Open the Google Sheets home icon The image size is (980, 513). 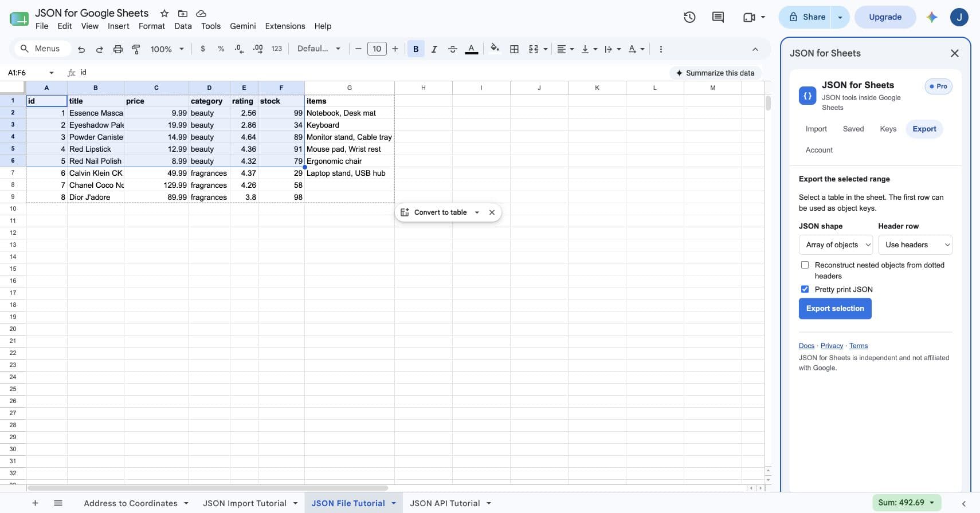pyautogui.click(x=19, y=18)
